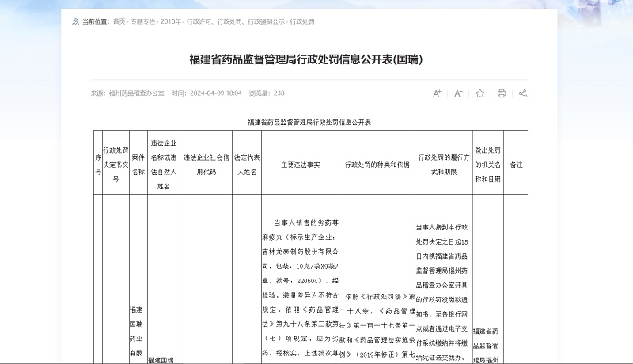
Task: Click the star favorite icon
Action: [x=479, y=93]
